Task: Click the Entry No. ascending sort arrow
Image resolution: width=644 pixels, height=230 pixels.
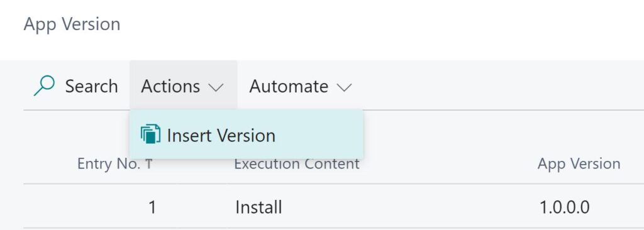Action: [x=148, y=164]
